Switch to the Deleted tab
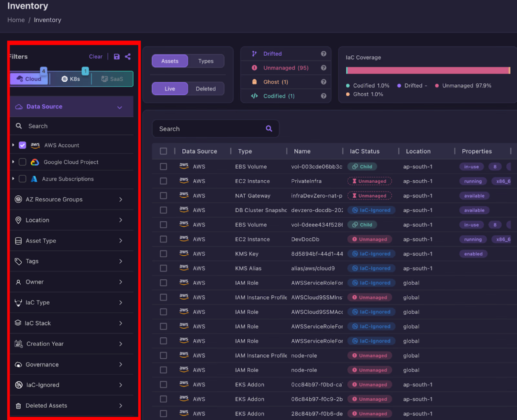The width and height of the screenshot is (517, 420). pos(206,89)
